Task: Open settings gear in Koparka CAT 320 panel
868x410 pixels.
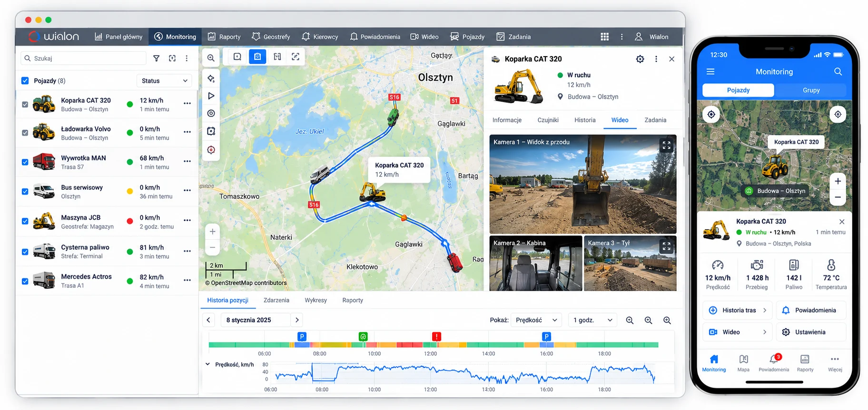Action: click(640, 59)
